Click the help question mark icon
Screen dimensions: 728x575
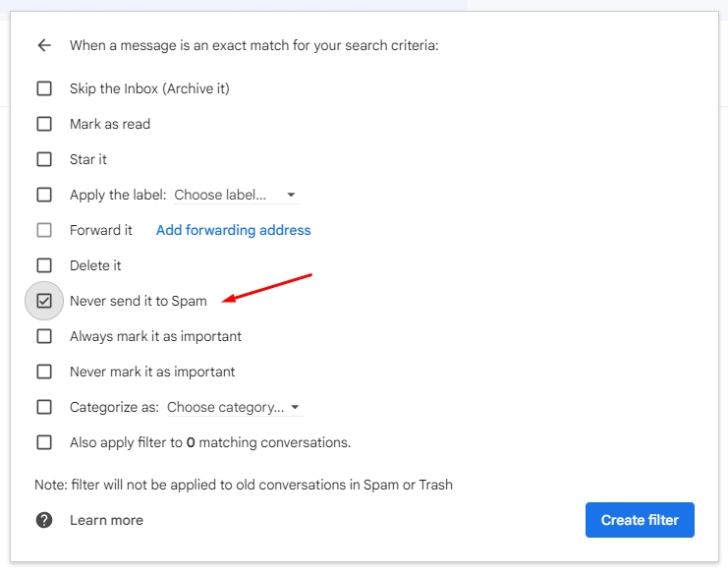pos(44,520)
